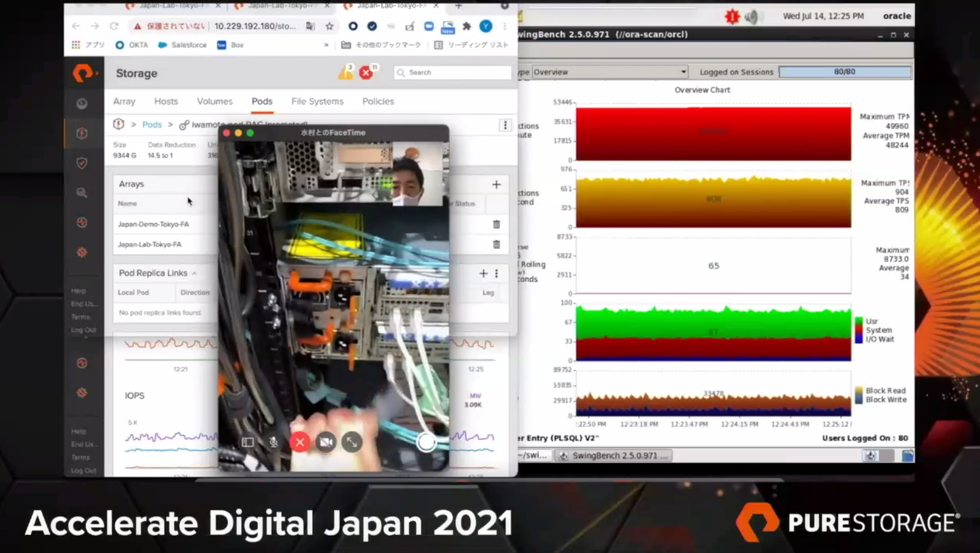This screenshot has width=980, height=553.
Task: Open the red critical alerts icon
Action: [x=366, y=73]
